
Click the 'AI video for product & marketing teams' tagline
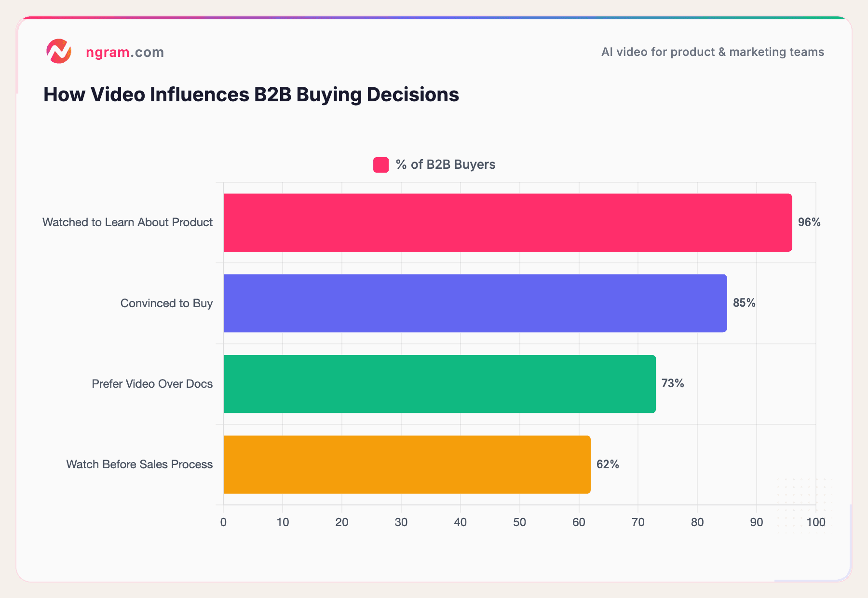[x=712, y=52]
